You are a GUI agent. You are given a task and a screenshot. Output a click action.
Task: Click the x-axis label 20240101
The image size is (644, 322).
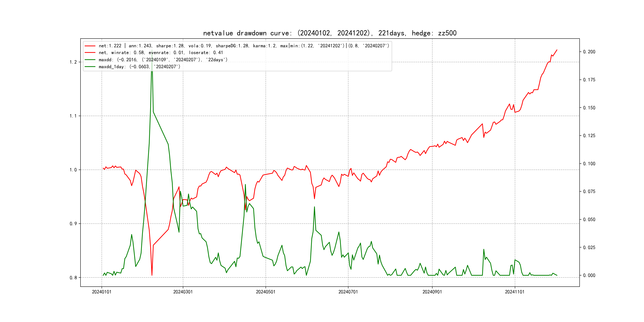click(x=102, y=292)
